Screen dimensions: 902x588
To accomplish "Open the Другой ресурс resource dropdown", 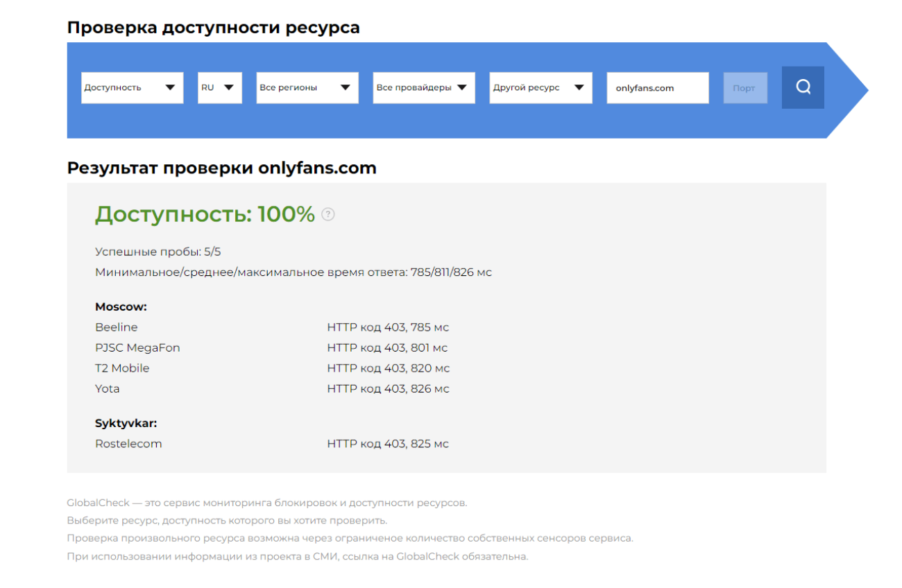I will tap(541, 87).
